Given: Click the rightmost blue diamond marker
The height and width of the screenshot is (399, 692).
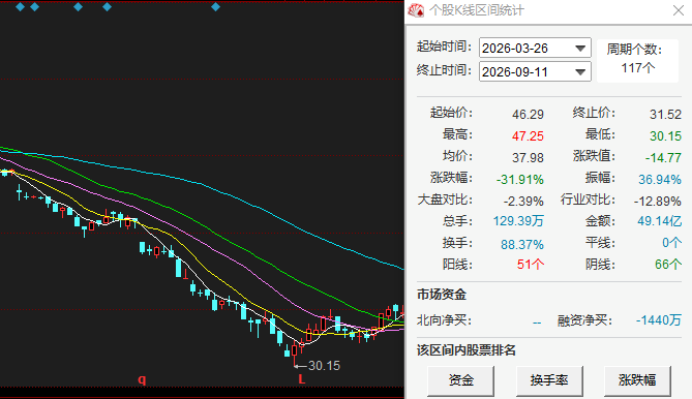Looking at the screenshot, I should pos(215,7).
